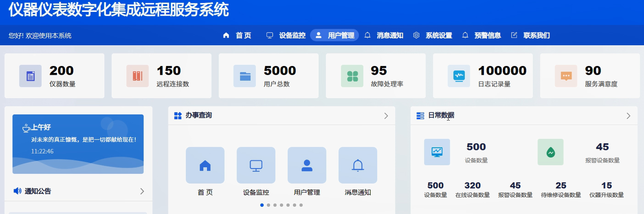644x214 pixels.
Task: Open the 首页 home nav item
Action: pos(237,35)
